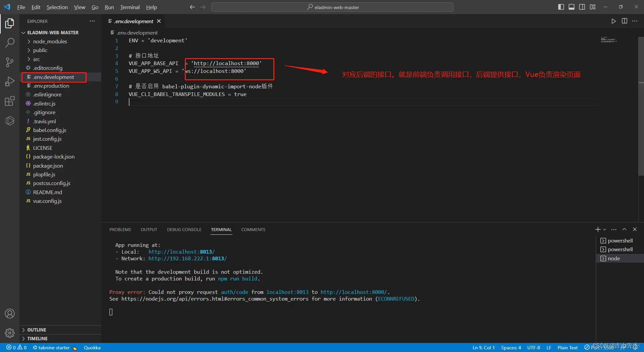This screenshot has width=644, height=352.
Task: Click the editor vertical scrollbar
Action: (641, 106)
